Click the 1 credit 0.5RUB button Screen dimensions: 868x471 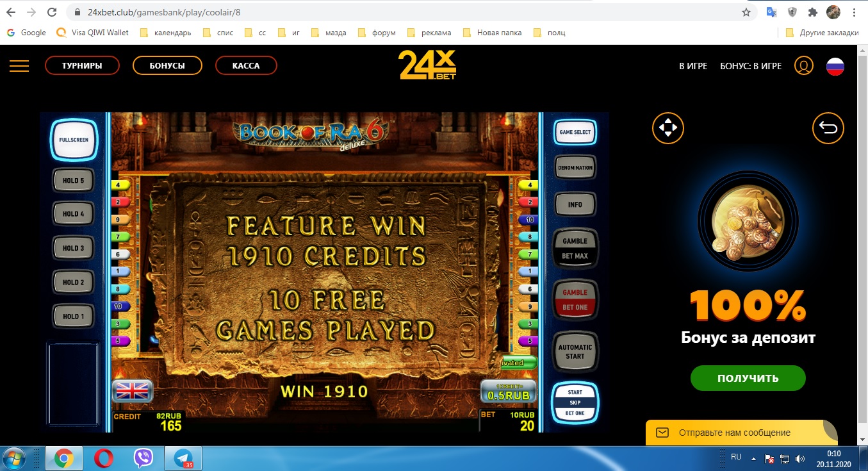[x=507, y=391]
